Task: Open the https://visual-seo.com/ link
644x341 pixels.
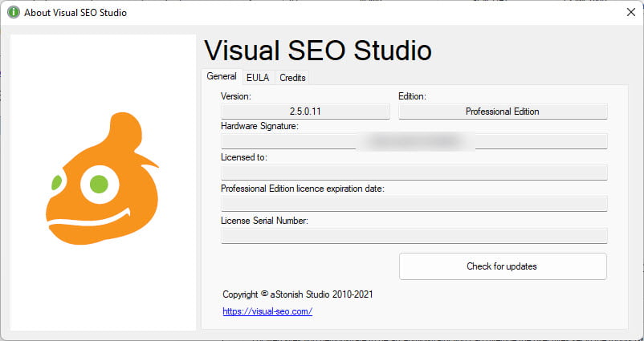Action: [267, 311]
